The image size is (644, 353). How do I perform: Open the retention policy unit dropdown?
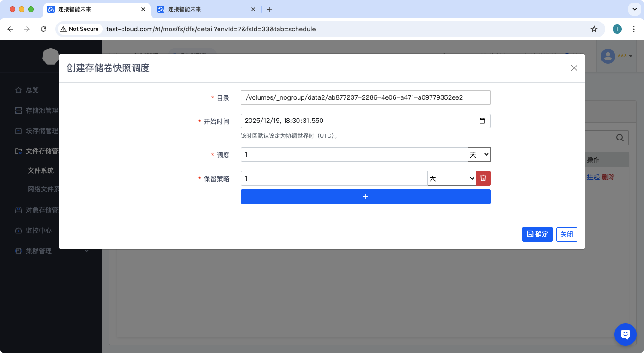tap(451, 178)
